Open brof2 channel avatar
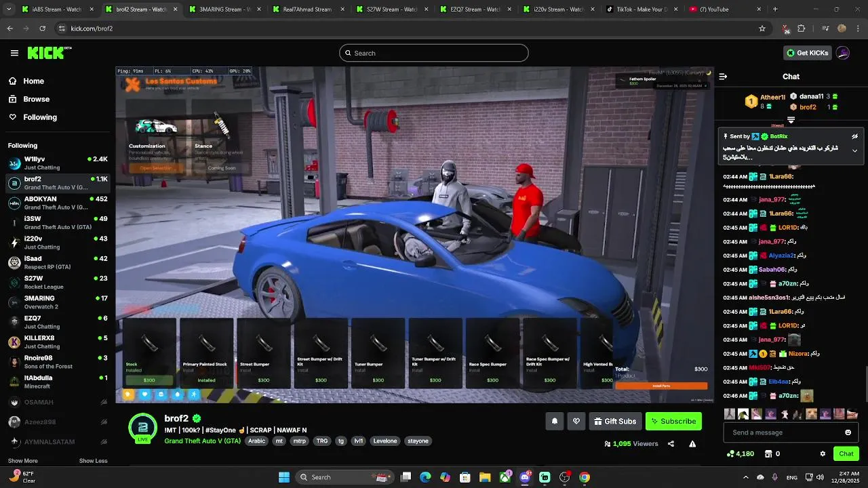 (x=142, y=426)
